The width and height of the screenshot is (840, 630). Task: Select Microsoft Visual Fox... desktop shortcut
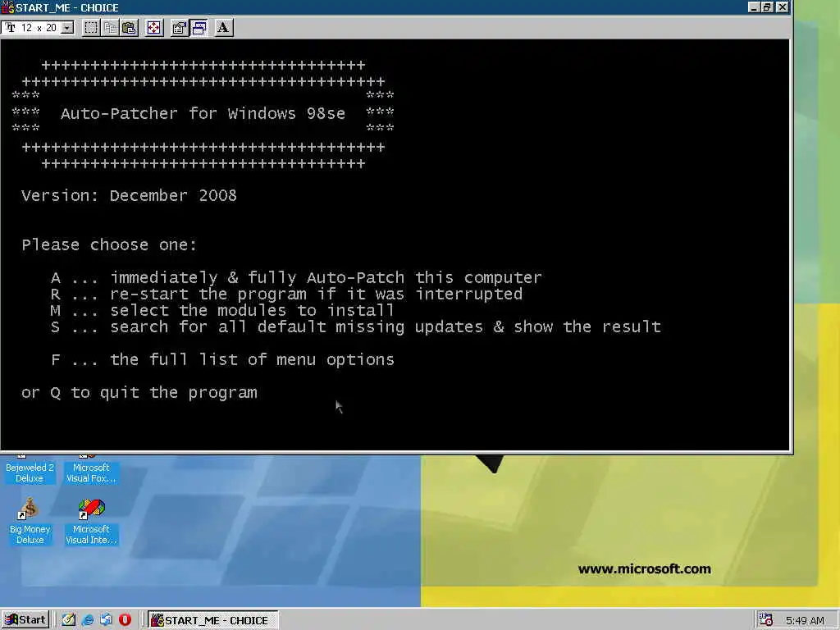[x=91, y=470]
